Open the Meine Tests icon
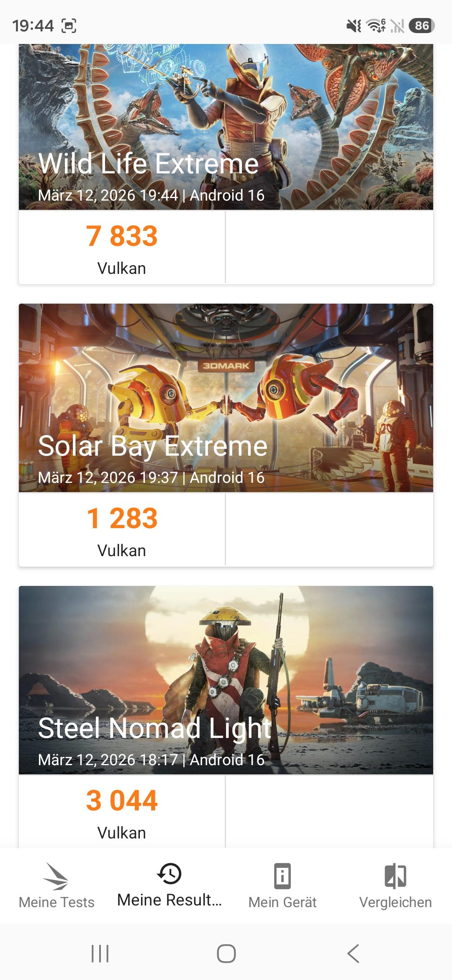This screenshot has width=452, height=980. pos(56,876)
